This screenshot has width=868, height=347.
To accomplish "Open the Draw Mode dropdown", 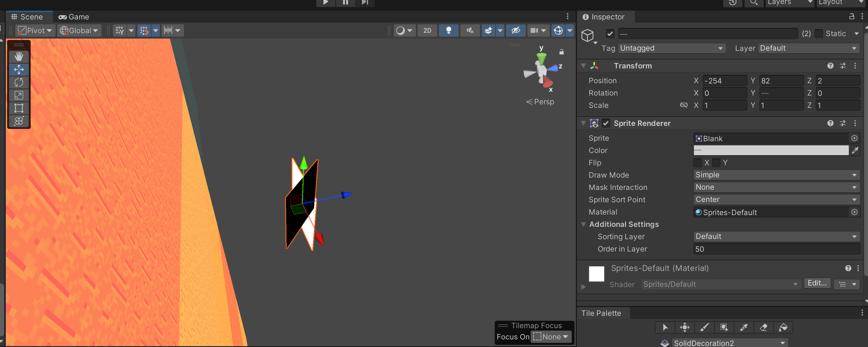I will [x=775, y=175].
